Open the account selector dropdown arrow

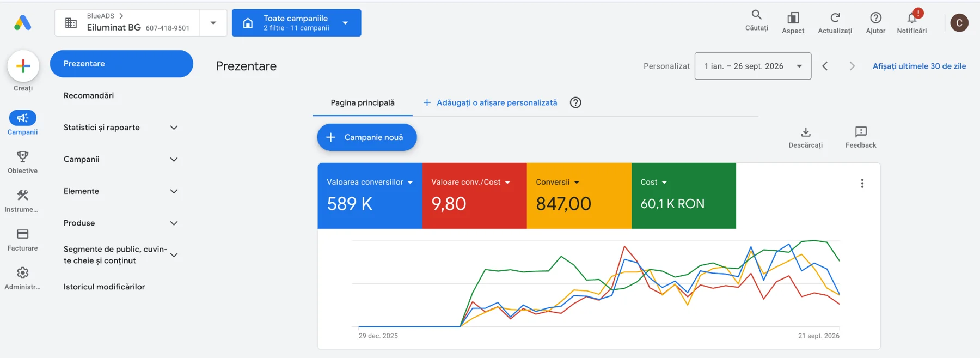213,23
